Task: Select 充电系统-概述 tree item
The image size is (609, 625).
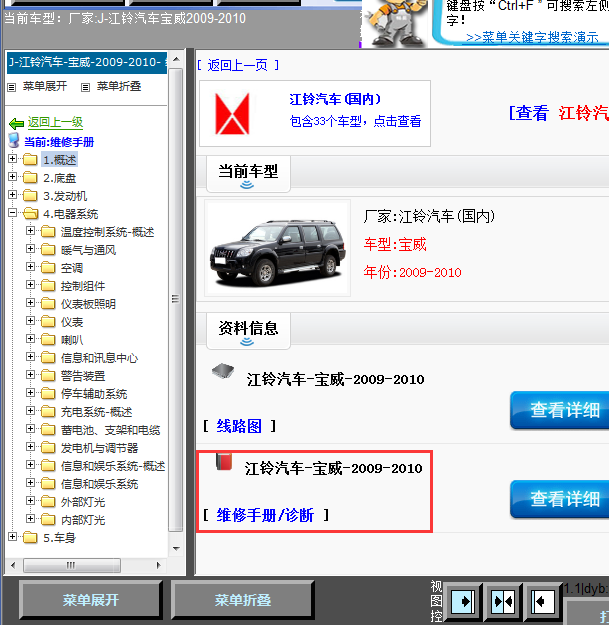Action: click(x=96, y=412)
